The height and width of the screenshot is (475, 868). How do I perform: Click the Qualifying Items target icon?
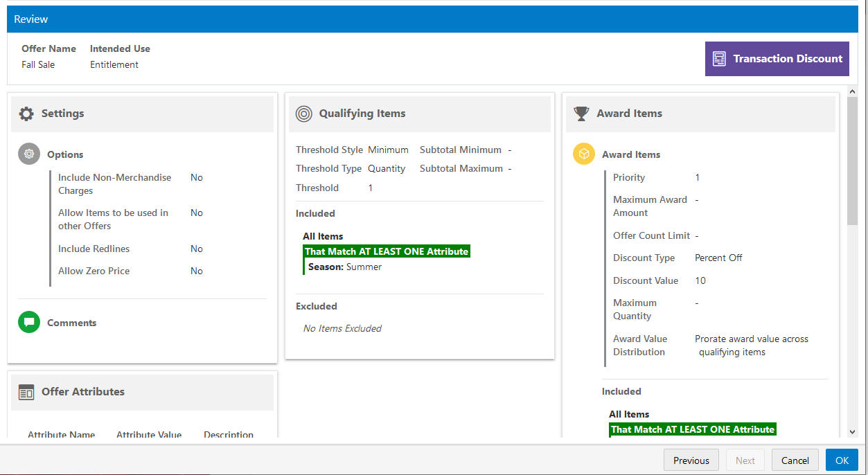(x=304, y=114)
